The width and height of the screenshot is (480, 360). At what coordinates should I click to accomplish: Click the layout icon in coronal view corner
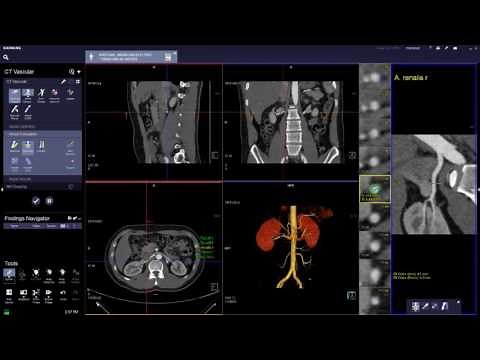[352, 155]
